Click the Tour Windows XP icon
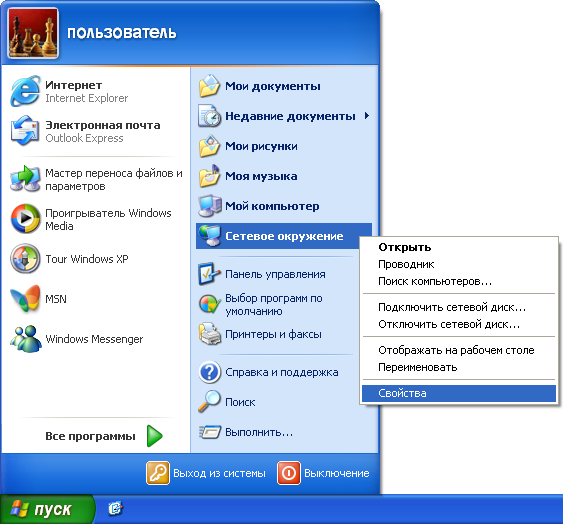563x524 pixels. pos(25,259)
